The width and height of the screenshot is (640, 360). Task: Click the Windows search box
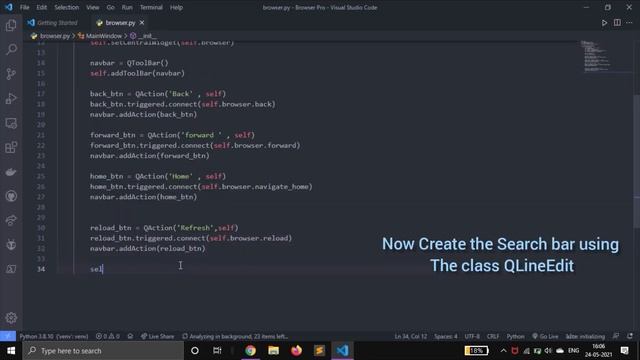(x=103, y=351)
